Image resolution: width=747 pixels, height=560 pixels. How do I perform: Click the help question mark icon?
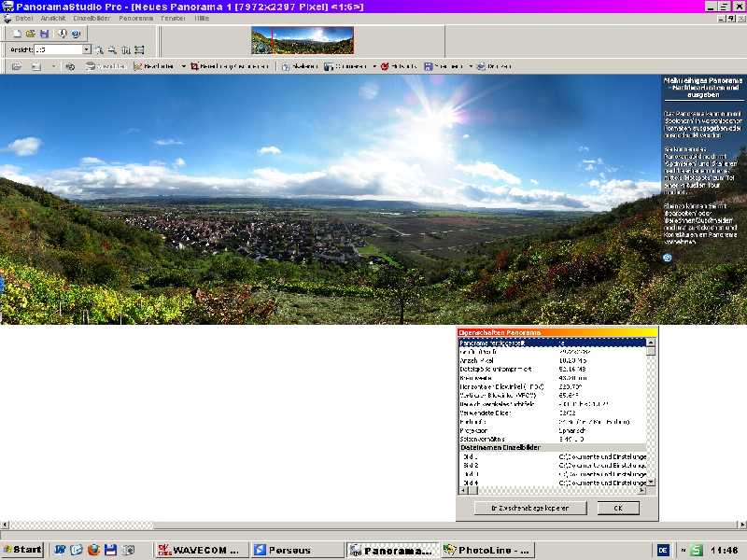pos(76,34)
